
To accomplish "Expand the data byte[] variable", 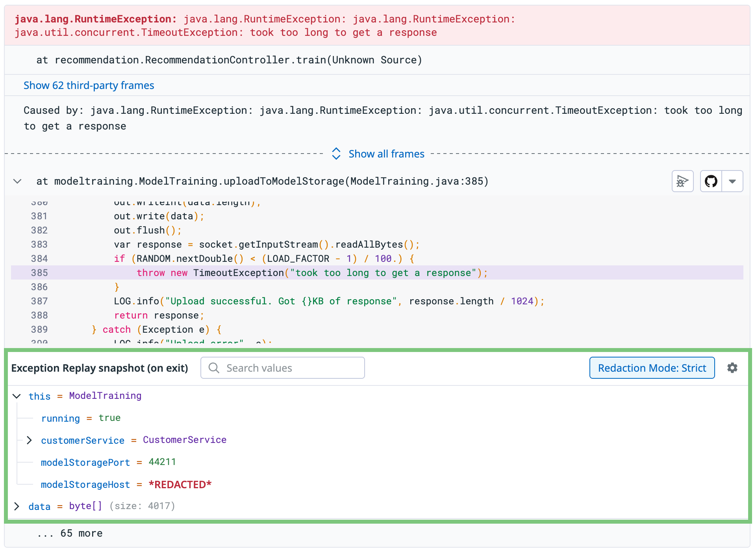I will pyautogui.click(x=17, y=506).
